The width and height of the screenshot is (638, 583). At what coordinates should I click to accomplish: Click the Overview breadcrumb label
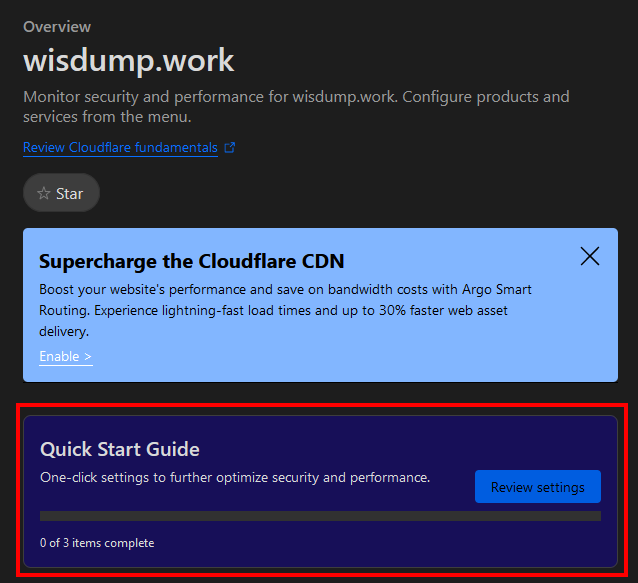click(57, 27)
